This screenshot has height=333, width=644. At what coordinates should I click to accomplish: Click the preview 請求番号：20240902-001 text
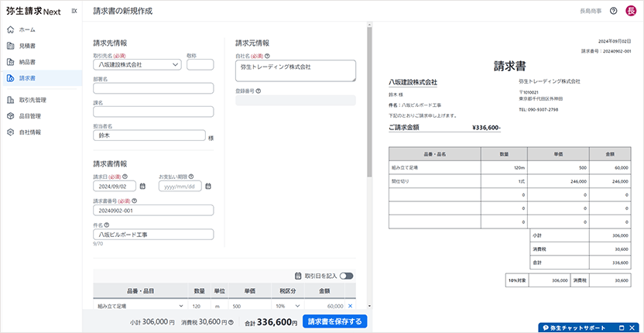click(x=606, y=52)
